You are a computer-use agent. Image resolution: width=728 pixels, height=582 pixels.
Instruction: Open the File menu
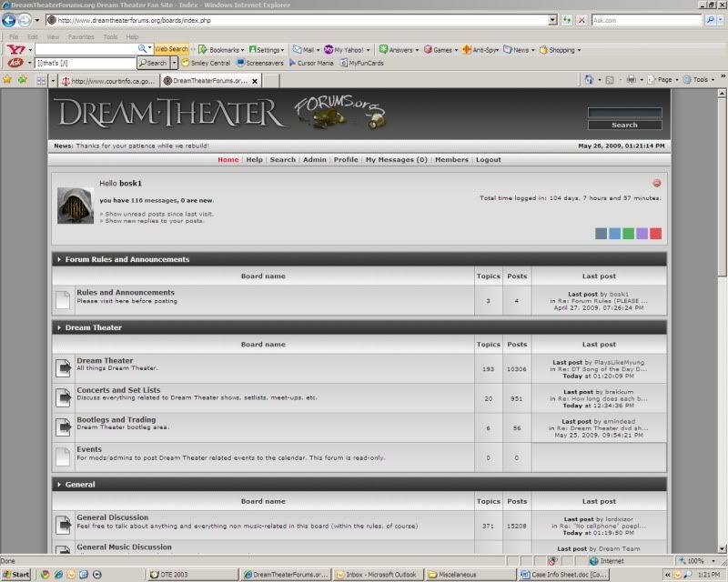14,36
